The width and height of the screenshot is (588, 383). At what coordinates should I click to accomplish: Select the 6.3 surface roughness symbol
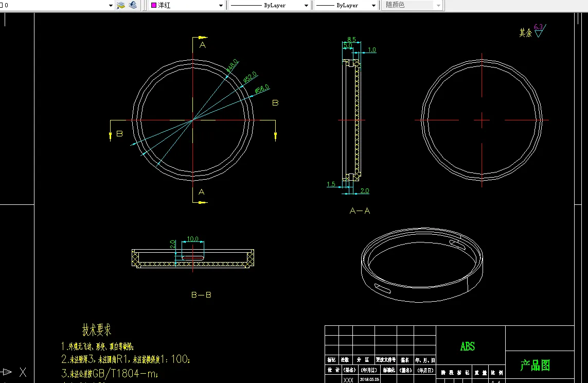click(x=538, y=31)
